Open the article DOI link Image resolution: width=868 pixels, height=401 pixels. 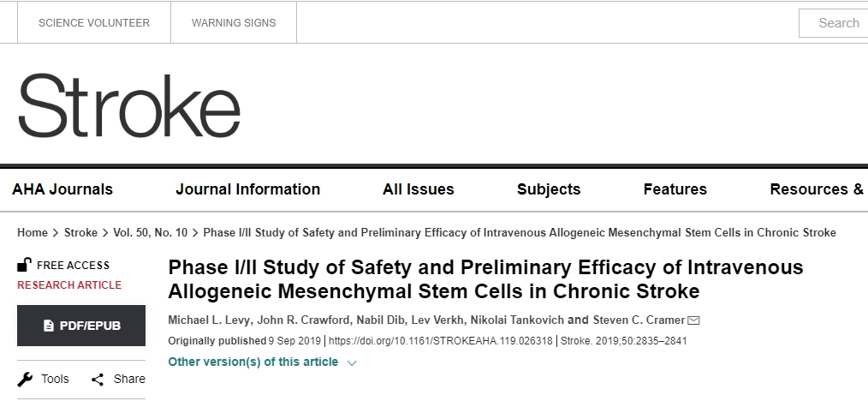pos(441,341)
